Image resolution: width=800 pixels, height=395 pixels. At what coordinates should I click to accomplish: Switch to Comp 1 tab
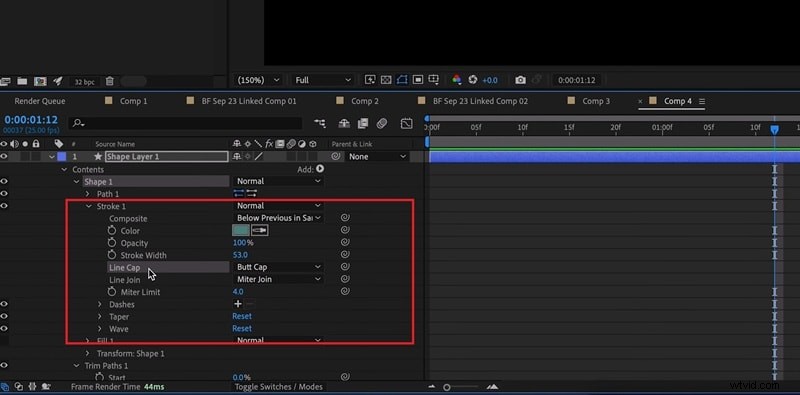(x=133, y=101)
